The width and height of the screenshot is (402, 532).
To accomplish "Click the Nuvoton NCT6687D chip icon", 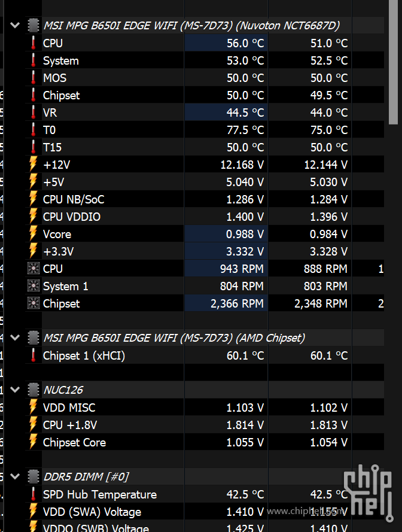I will pyautogui.click(x=33, y=25).
